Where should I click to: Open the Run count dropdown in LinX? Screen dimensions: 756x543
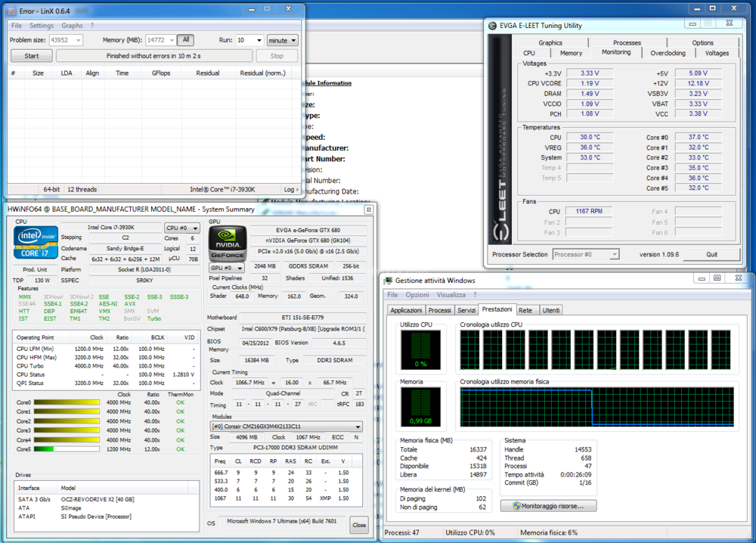(259, 41)
